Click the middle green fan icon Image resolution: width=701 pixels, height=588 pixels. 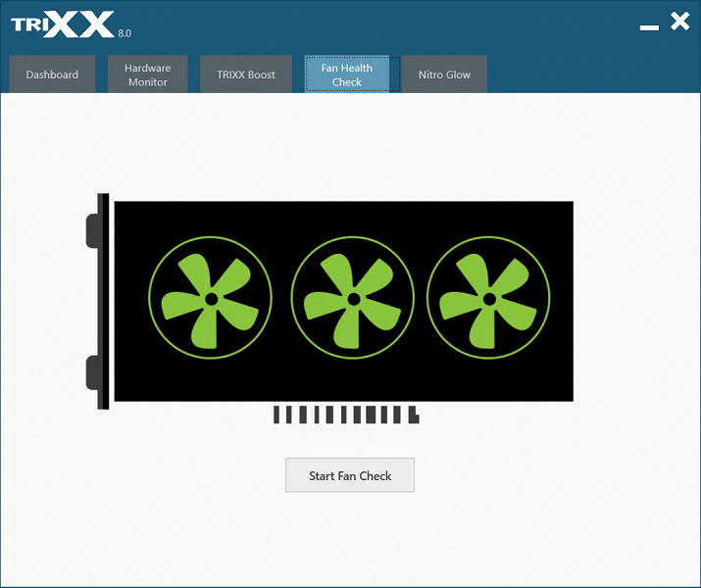pos(352,298)
